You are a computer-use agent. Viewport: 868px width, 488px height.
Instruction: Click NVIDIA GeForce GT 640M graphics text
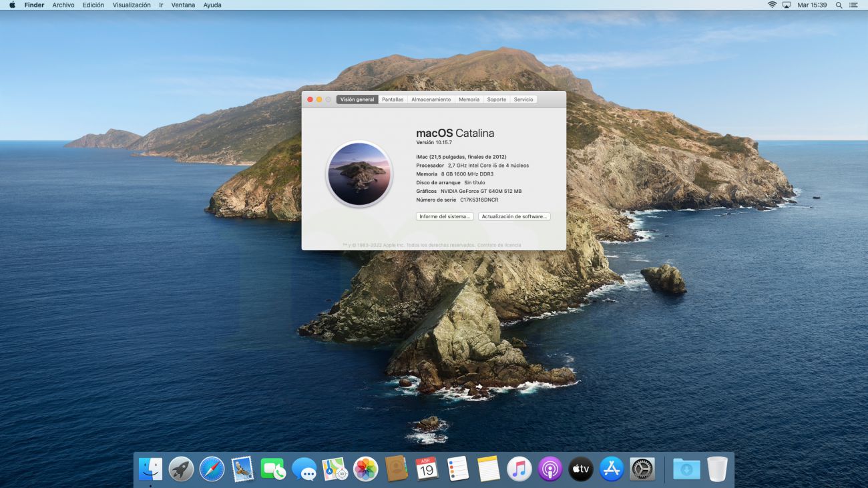(481, 191)
